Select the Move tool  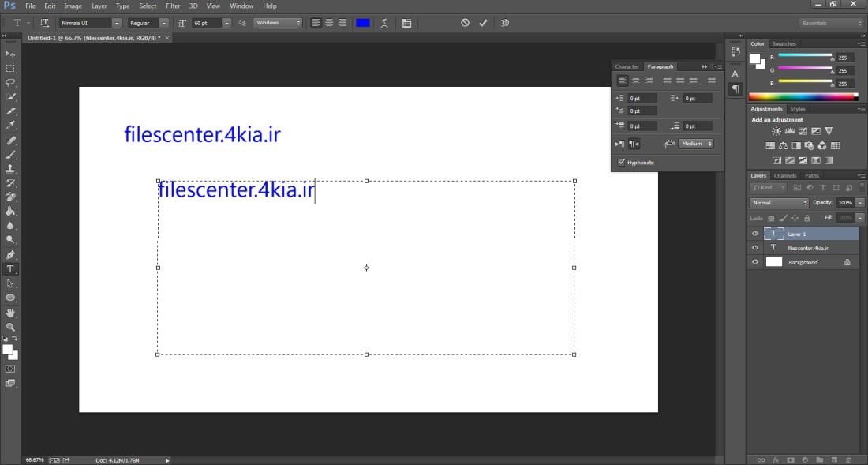click(x=11, y=54)
